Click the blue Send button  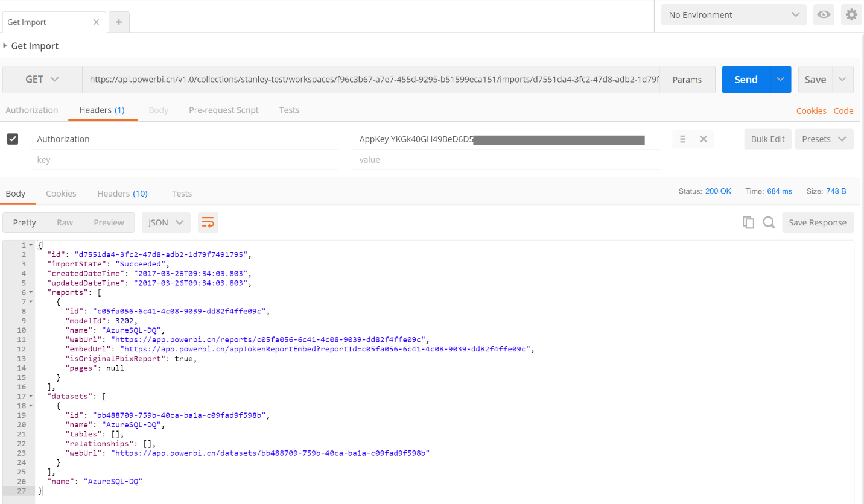click(x=746, y=80)
